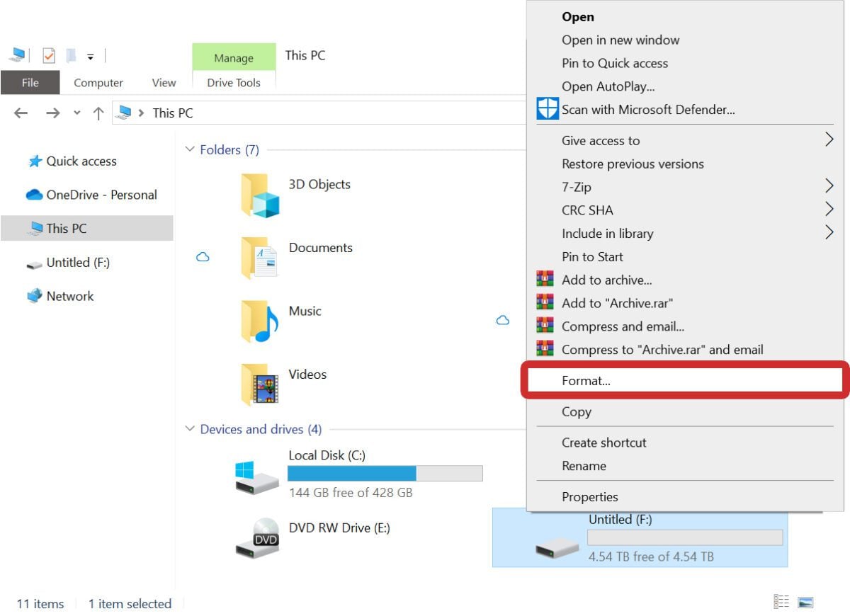The width and height of the screenshot is (850, 616).
Task: Select "Format..." from the context menu
Action: click(586, 380)
